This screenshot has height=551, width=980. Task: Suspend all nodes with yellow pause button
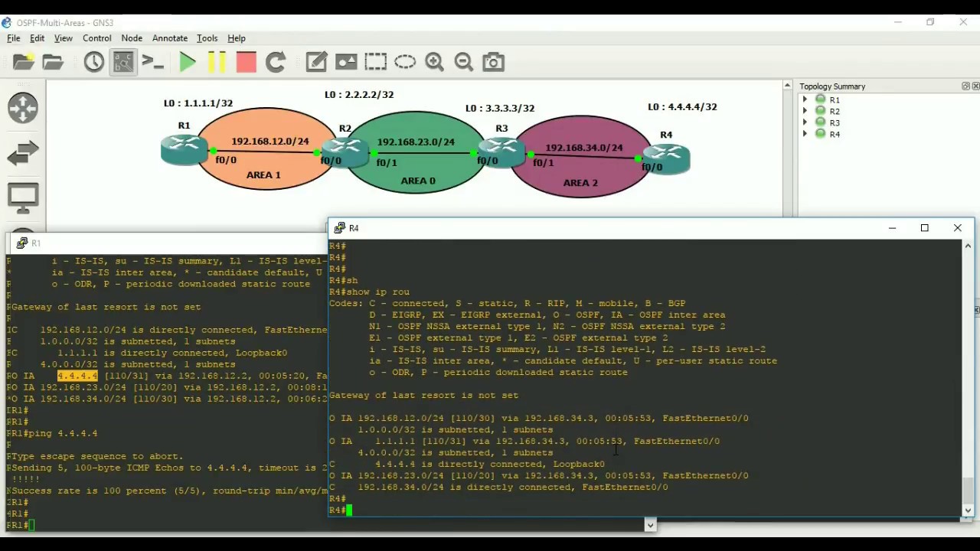click(217, 62)
